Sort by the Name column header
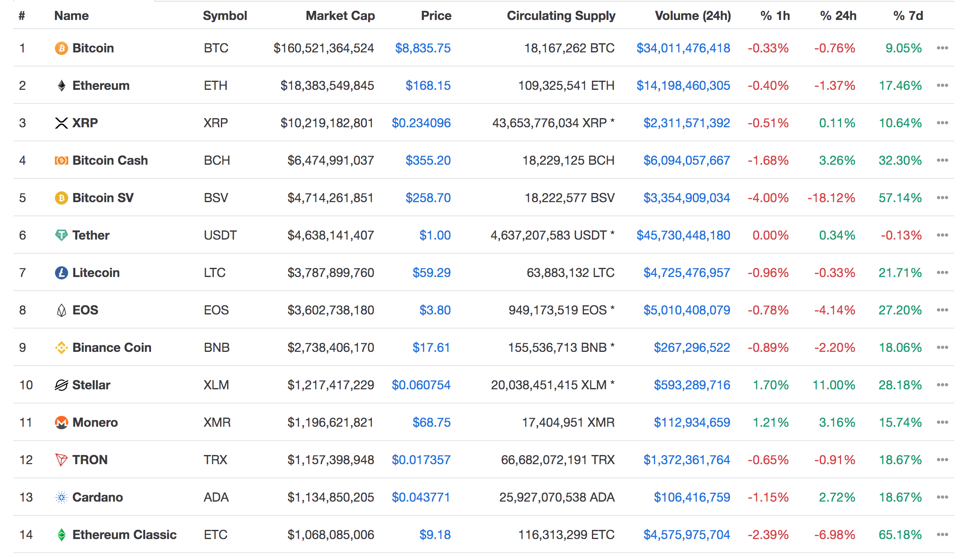The width and height of the screenshot is (980, 559). (72, 16)
